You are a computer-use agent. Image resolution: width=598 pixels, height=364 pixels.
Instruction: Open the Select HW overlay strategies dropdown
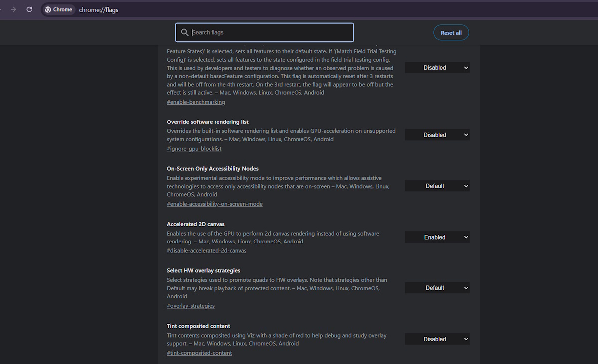[x=437, y=288]
